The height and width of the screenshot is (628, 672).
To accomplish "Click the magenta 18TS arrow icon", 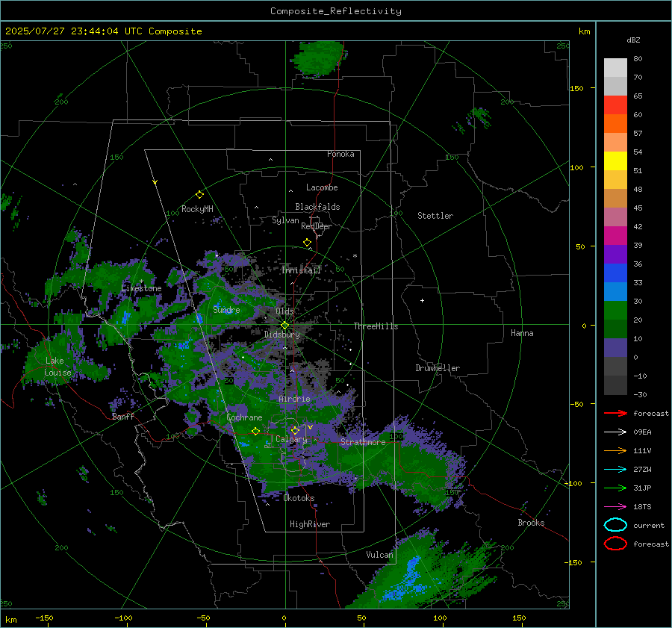I will point(615,507).
